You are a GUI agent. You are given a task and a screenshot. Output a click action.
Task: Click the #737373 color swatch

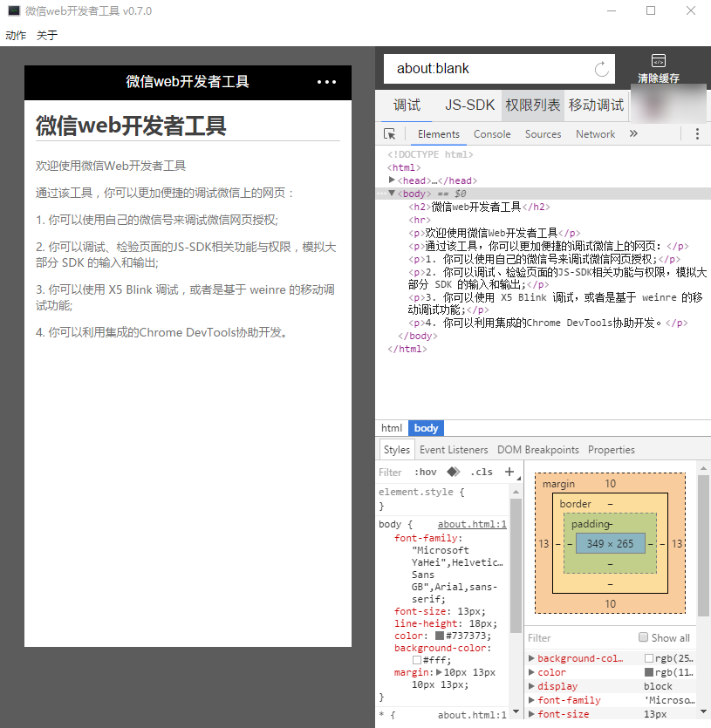point(439,636)
